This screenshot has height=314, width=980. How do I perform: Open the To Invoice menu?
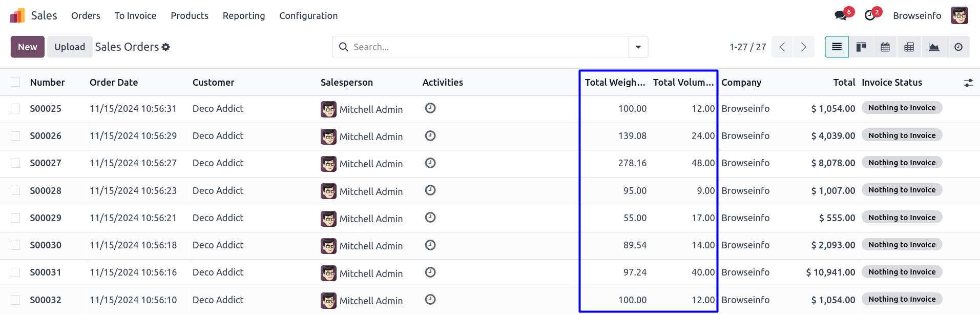[x=135, y=16]
